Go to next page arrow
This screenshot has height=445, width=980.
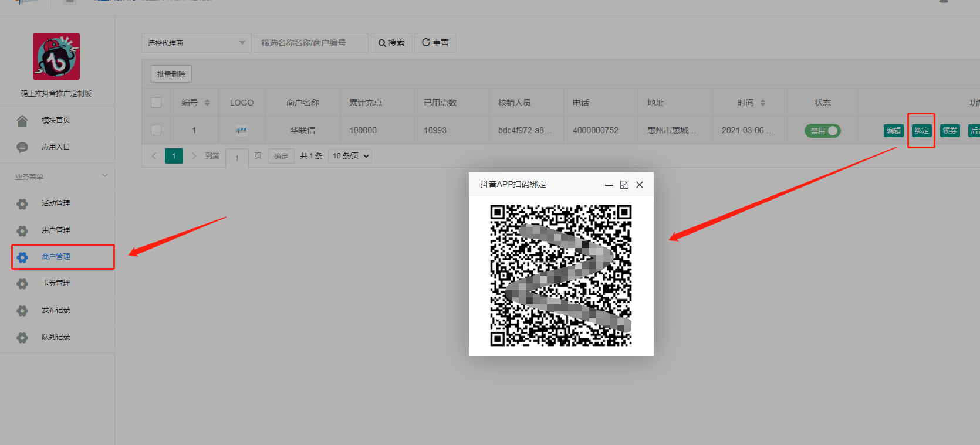tap(194, 156)
